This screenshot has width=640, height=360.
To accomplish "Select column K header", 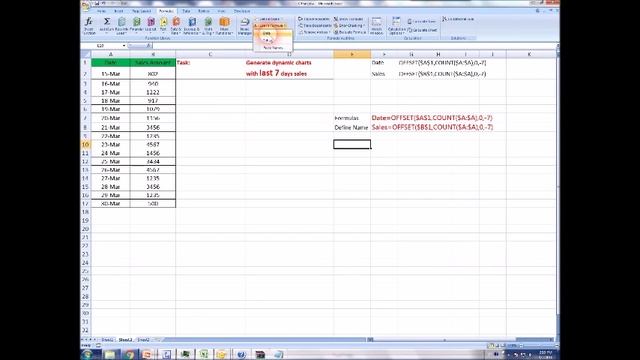I will click(x=529, y=54).
